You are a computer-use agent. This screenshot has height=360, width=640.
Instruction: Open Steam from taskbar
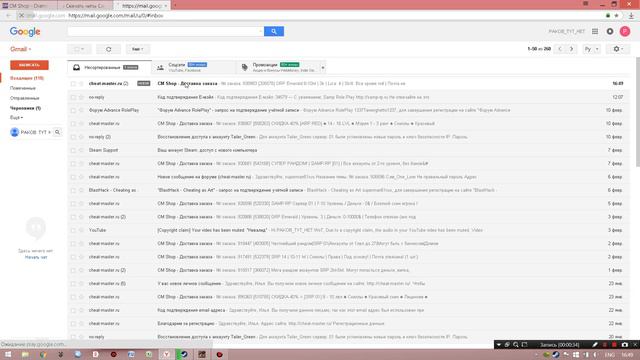pyautogui.click(x=184, y=354)
